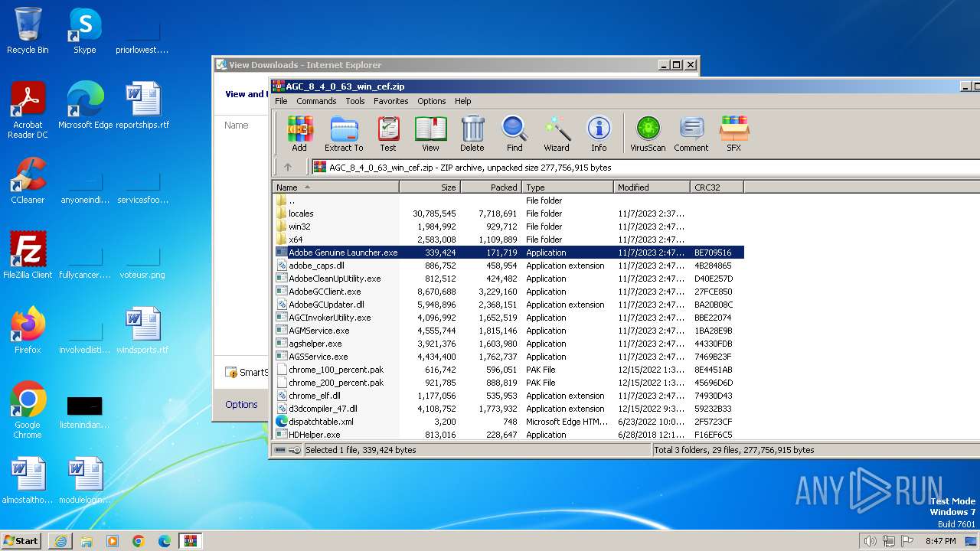Open the Favorites menu
980x551 pixels.
(x=390, y=101)
